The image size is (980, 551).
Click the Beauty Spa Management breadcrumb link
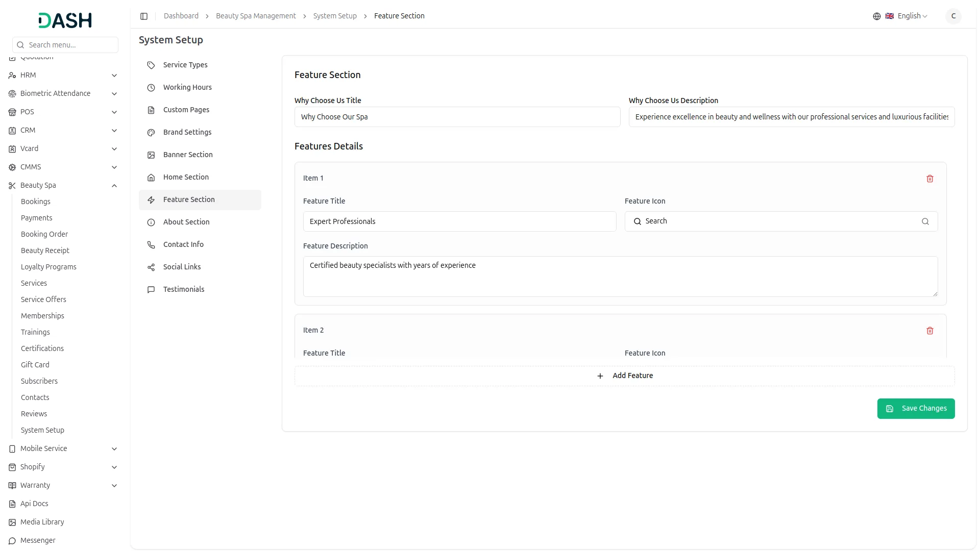(256, 16)
